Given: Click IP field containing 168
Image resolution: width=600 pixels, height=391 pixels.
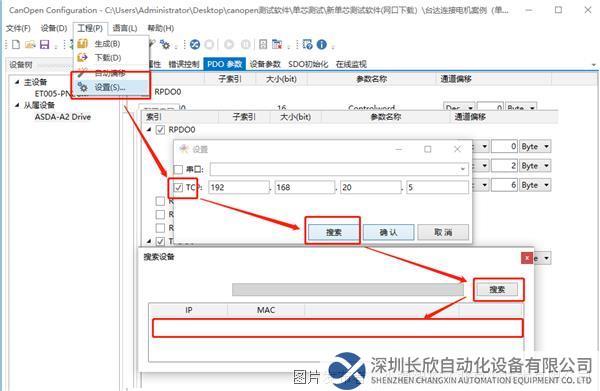Looking at the screenshot, I should click(305, 187).
